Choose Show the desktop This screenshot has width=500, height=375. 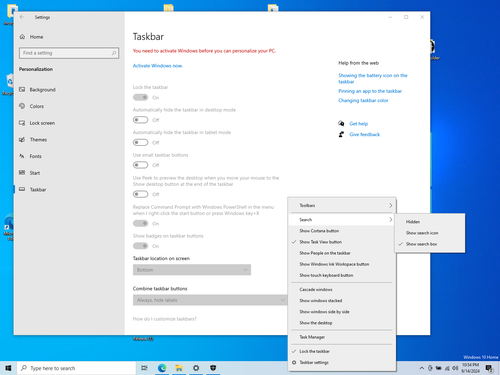(342, 323)
